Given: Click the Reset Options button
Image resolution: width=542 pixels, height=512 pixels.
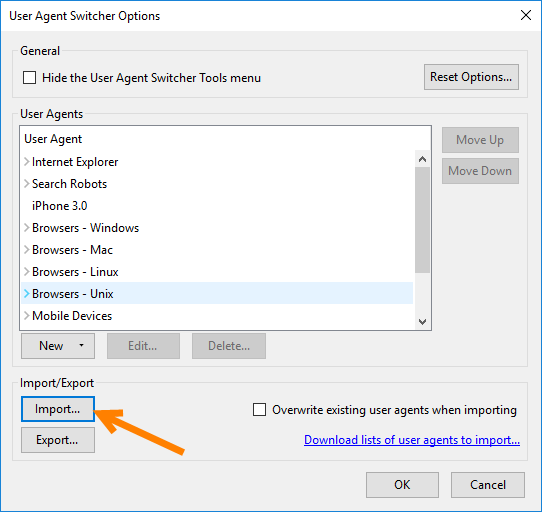Looking at the screenshot, I should (471, 77).
